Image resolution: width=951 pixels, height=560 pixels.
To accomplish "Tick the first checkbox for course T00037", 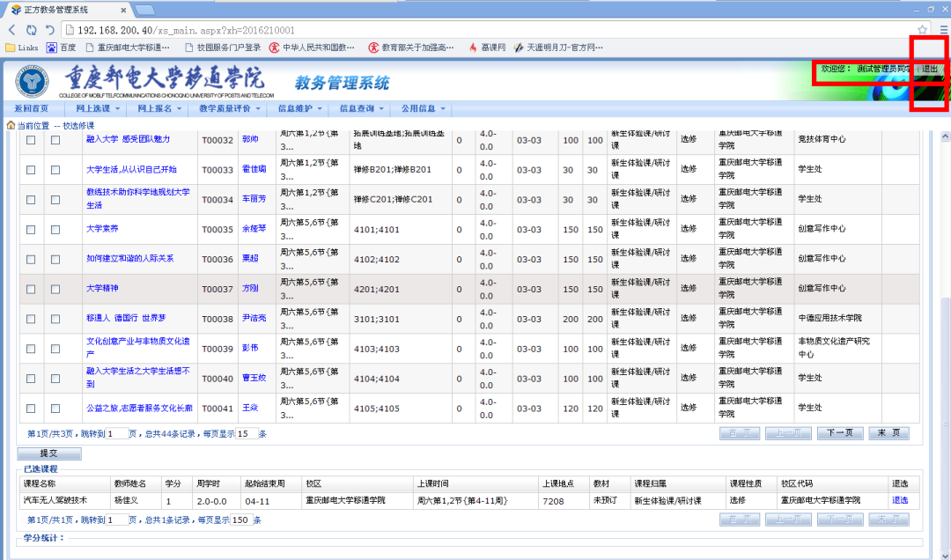I will [31, 289].
